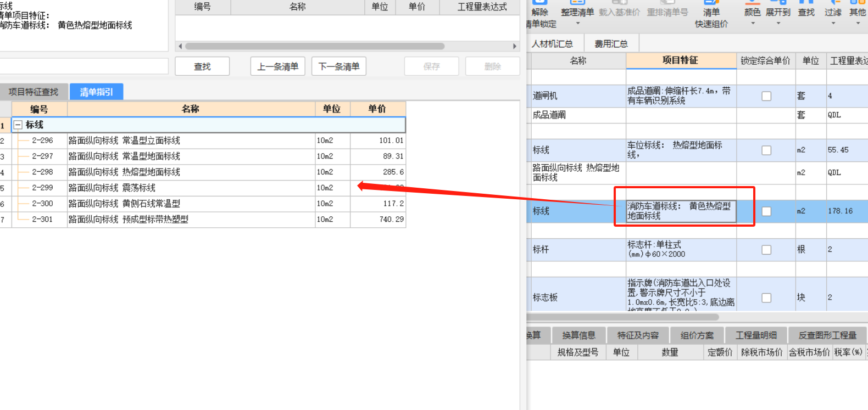Click quantity cell 178.16
The width and height of the screenshot is (868, 410).
pyautogui.click(x=847, y=211)
